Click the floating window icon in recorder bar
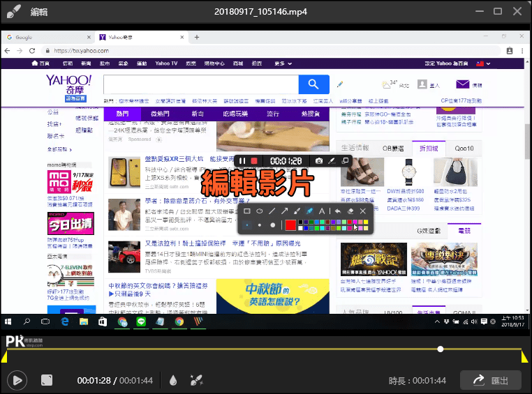The image size is (532, 394). (345, 160)
